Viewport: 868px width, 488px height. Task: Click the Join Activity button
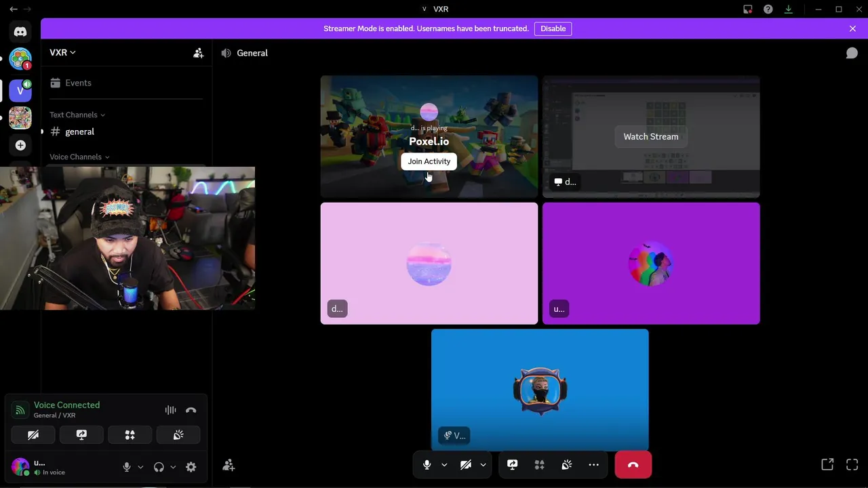[429, 161]
